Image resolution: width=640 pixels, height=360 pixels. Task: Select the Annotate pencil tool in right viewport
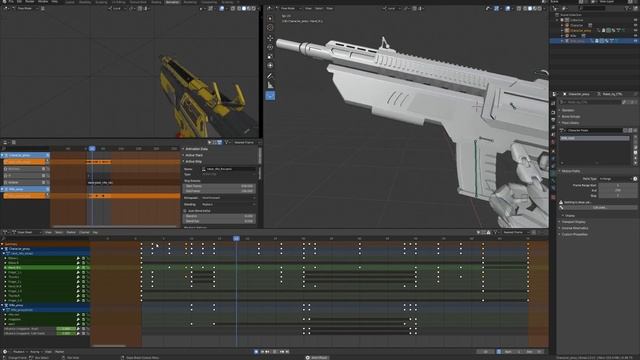pyautogui.click(x=270, y=76)
